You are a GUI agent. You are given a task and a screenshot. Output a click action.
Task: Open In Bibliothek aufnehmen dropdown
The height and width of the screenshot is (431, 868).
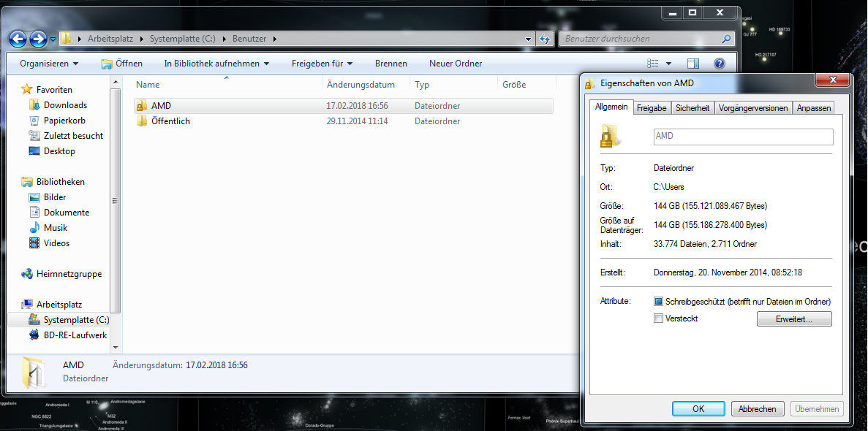pos(216,64)
